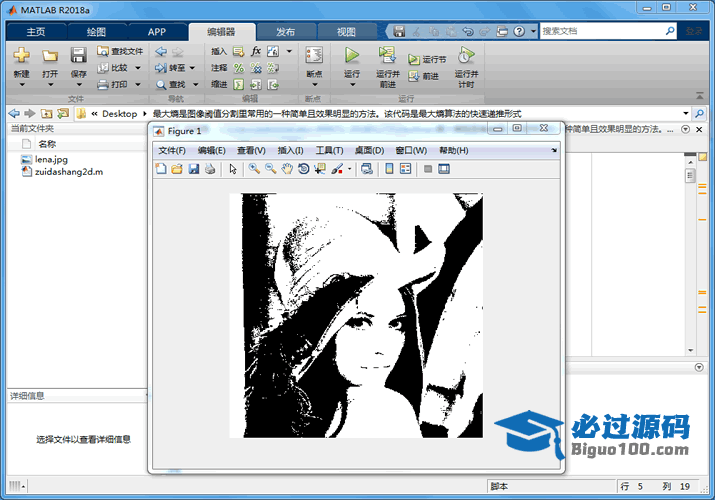Open Figure 1 工具(T) menu

tap(330, 150)
